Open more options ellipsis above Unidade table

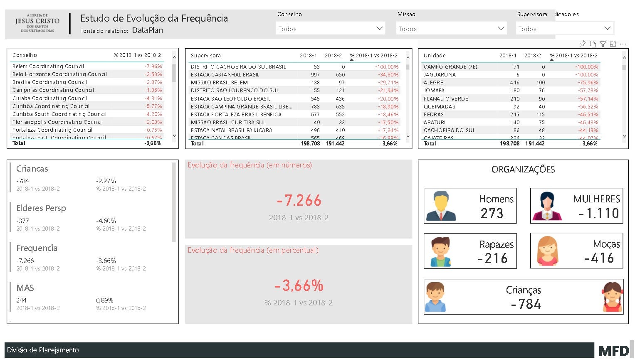pyautogui.click(x=623, y=44)
